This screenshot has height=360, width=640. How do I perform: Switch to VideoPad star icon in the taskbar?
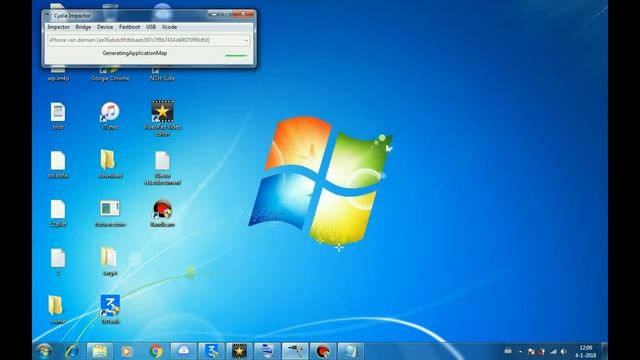click(x=239, y=351)
